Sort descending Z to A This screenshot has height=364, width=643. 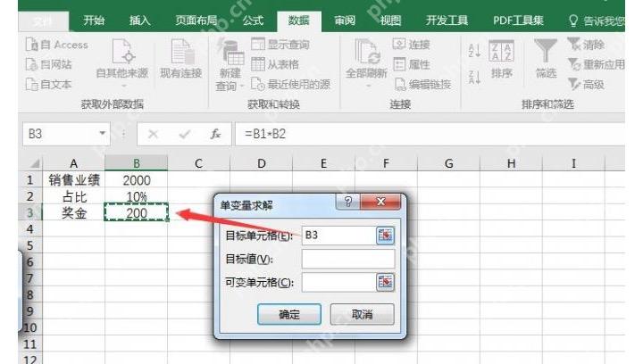(x=474, y=77)
